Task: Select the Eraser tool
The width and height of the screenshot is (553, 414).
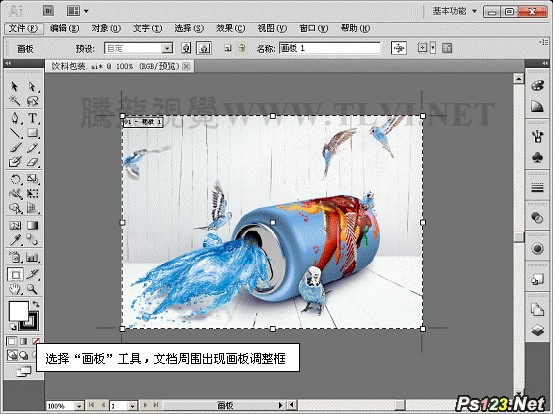Action: (32, 162)
